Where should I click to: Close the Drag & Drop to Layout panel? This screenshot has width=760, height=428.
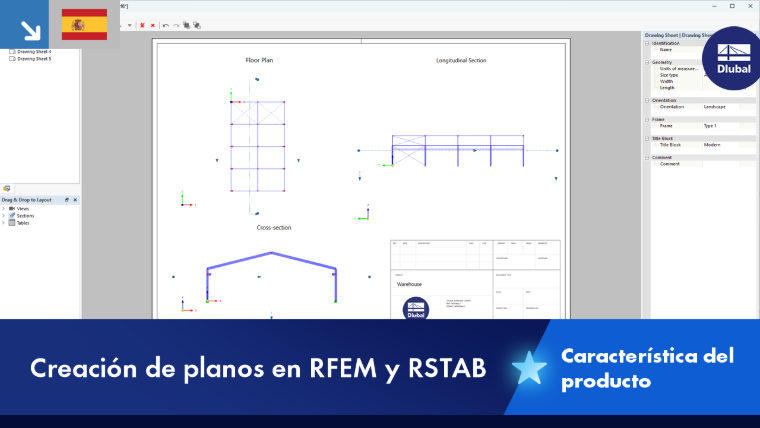click(75, 200)
